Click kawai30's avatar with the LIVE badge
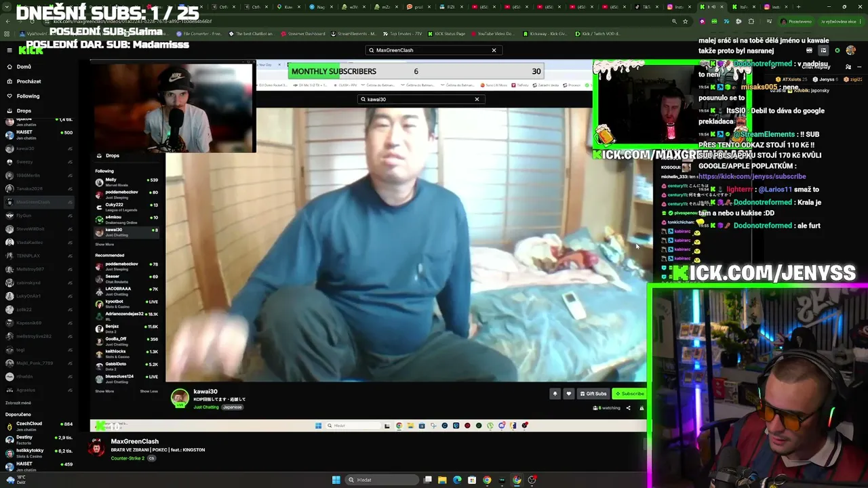Image resolution: width=868 pixels, height=488 pixels. coord(180,398)
